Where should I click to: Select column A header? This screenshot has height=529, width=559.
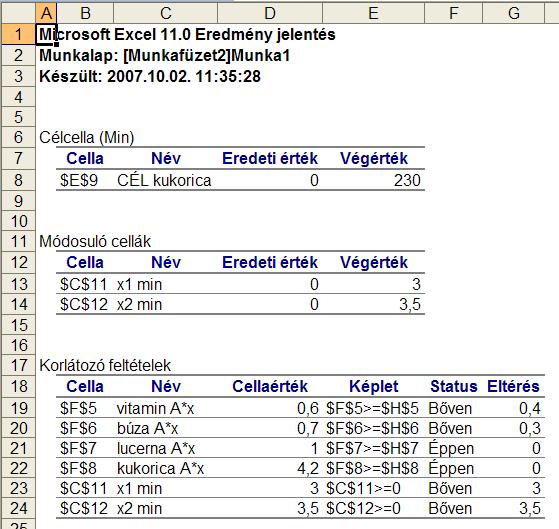[46, 14]
